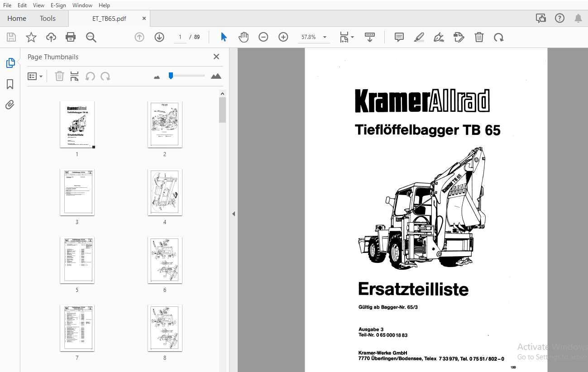Select page 5 thumbnail
The width and height of the screenshot is (588, 372).
coord(77,260)
